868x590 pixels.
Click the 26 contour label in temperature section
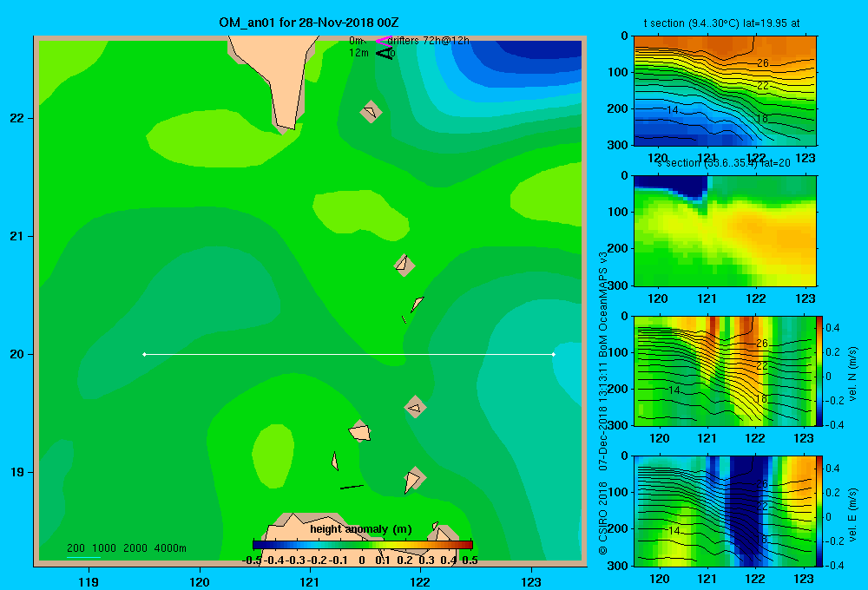pos(762,63)
